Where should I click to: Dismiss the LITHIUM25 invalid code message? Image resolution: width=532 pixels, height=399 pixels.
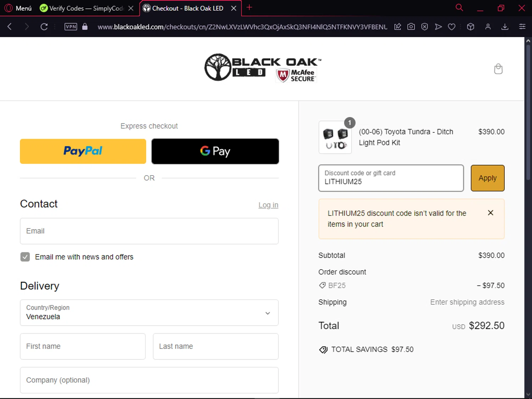pos(491,213)
